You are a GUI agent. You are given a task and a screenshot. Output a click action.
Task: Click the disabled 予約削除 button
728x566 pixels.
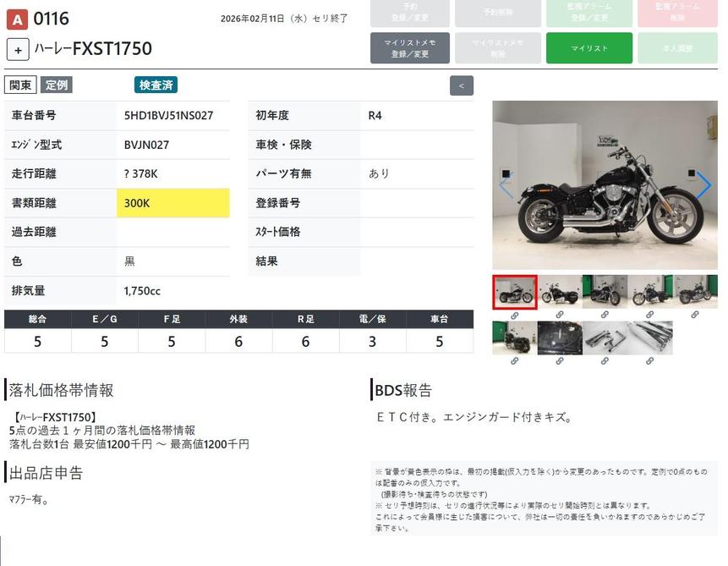pos(497,13)
